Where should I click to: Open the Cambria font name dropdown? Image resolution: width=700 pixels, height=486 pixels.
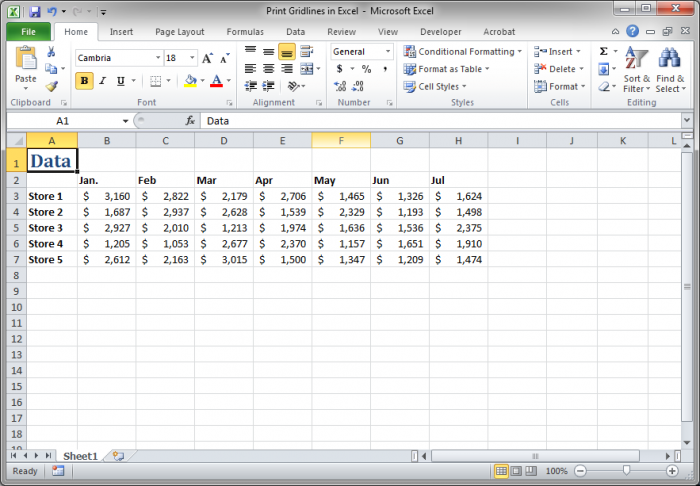[158, 58]
